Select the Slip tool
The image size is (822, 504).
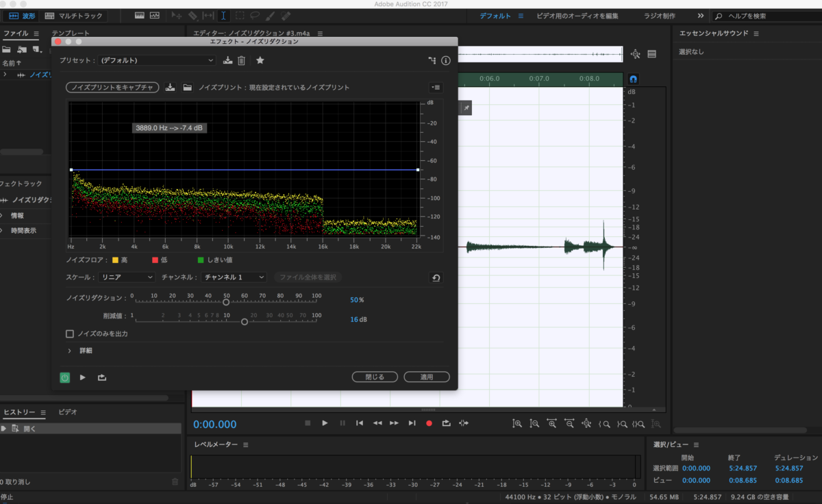[x=208, y=16]
